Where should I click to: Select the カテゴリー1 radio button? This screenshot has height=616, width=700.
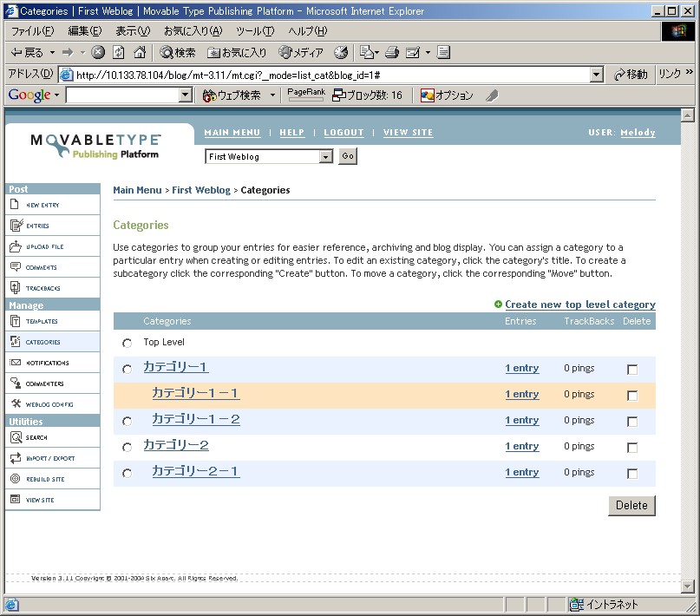[128, 369]
